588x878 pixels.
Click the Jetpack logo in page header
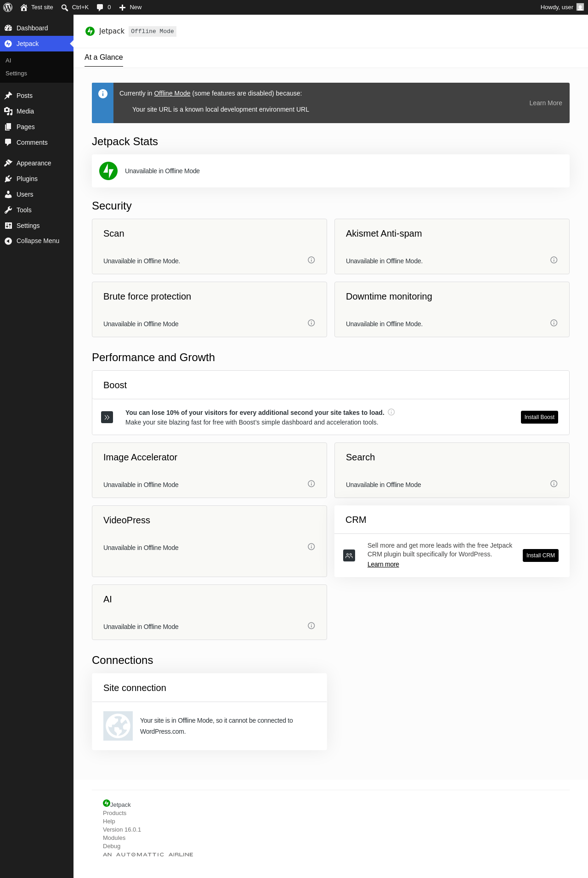(90, 31)
